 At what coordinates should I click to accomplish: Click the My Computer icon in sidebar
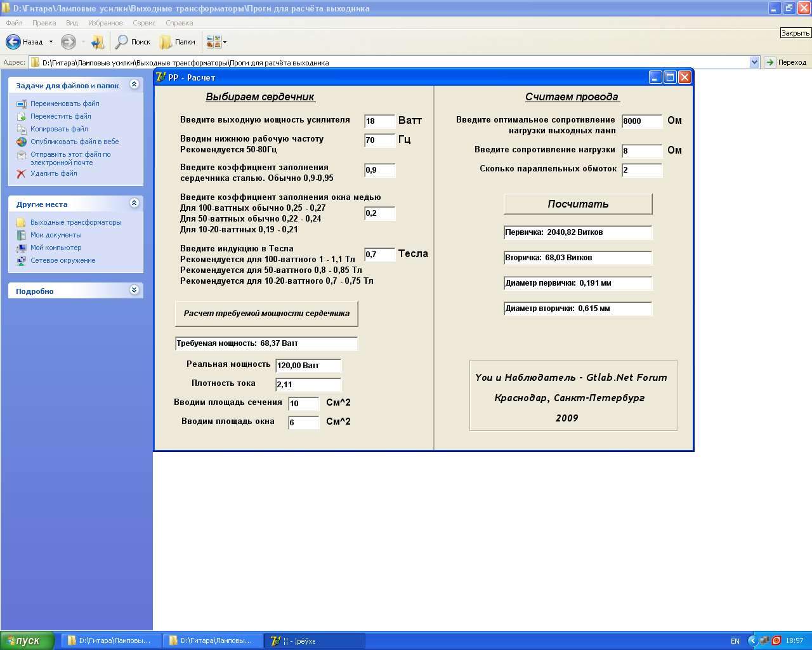click(21, 248)
